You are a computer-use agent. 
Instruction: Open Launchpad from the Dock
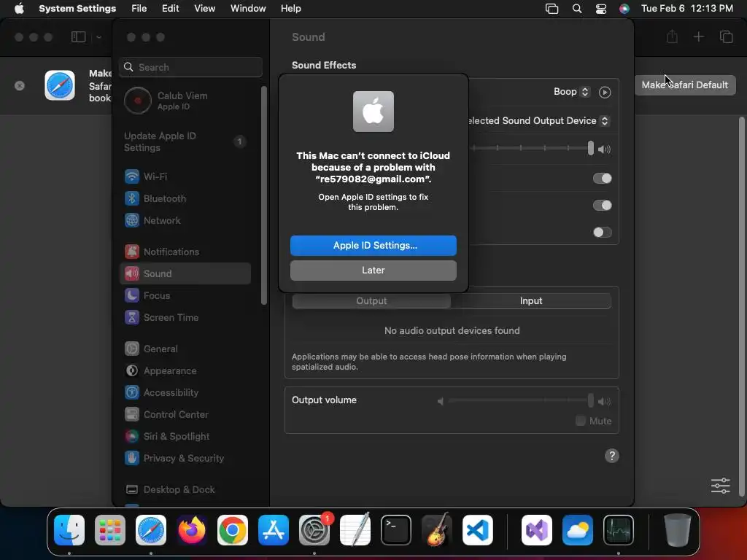[110, 530]
